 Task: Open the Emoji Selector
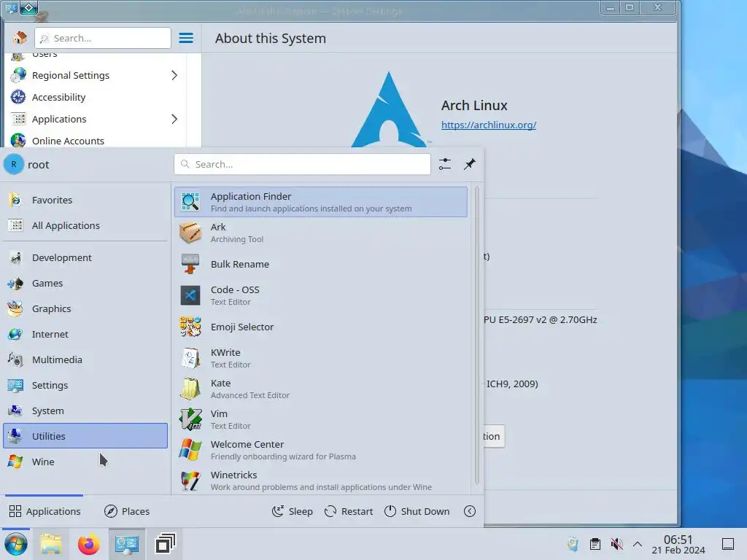321,327
